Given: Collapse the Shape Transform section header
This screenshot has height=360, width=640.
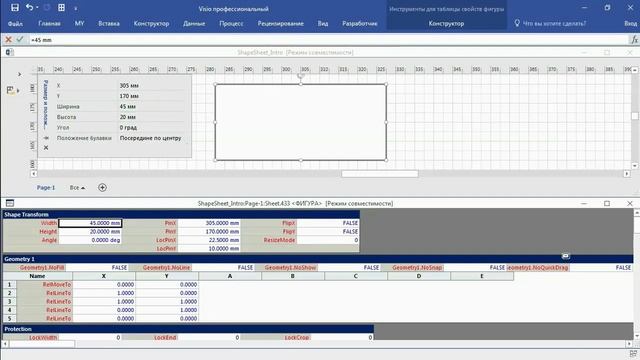Looking at the screenshot, I should tap(181, 214).
